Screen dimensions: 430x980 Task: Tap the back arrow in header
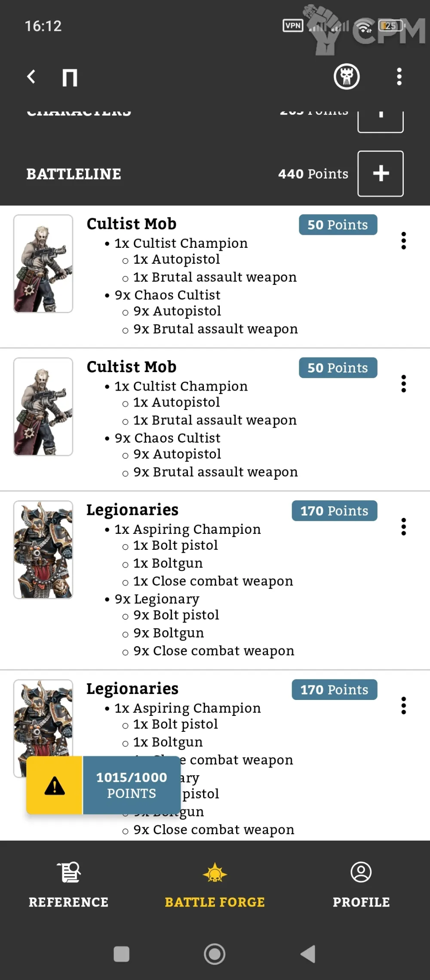click(x=31, y=77)
